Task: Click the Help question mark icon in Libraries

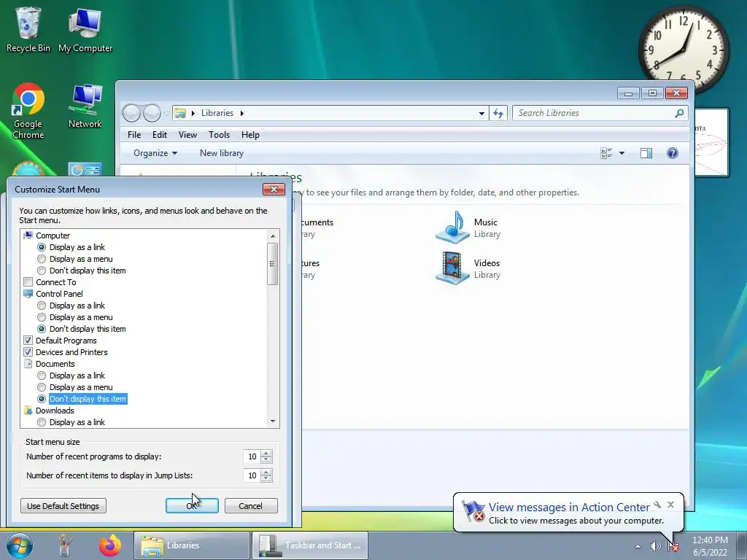Action: click(672, 153)
